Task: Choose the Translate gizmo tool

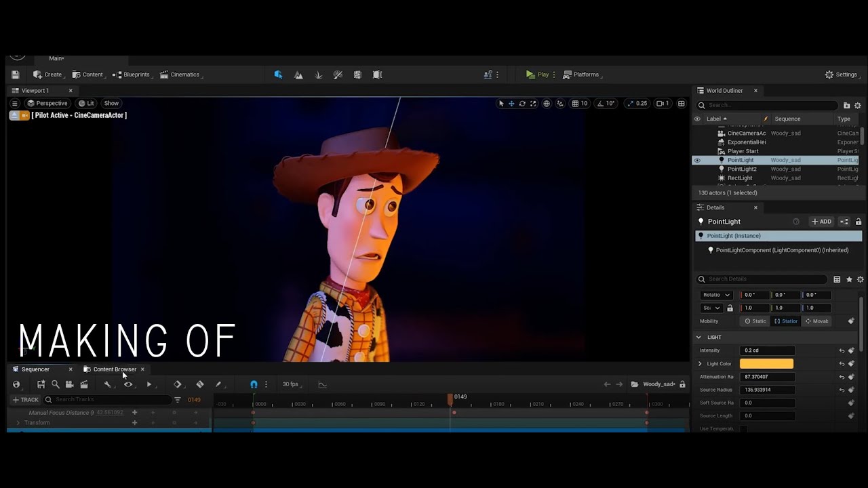Action: 511,104
